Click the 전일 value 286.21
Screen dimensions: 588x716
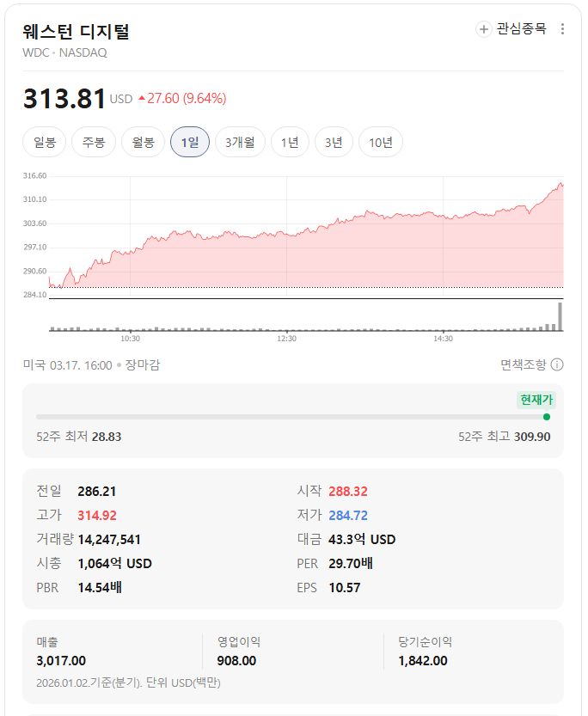[97, 492]
